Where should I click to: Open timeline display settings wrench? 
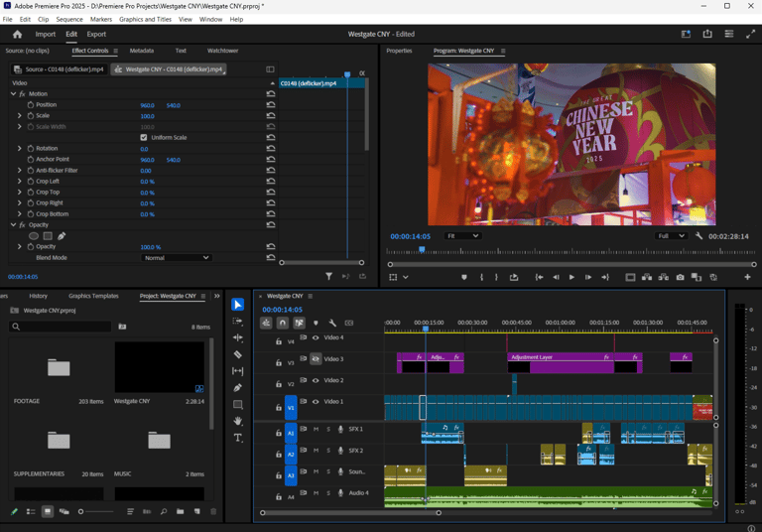click(x=332, y=323)
